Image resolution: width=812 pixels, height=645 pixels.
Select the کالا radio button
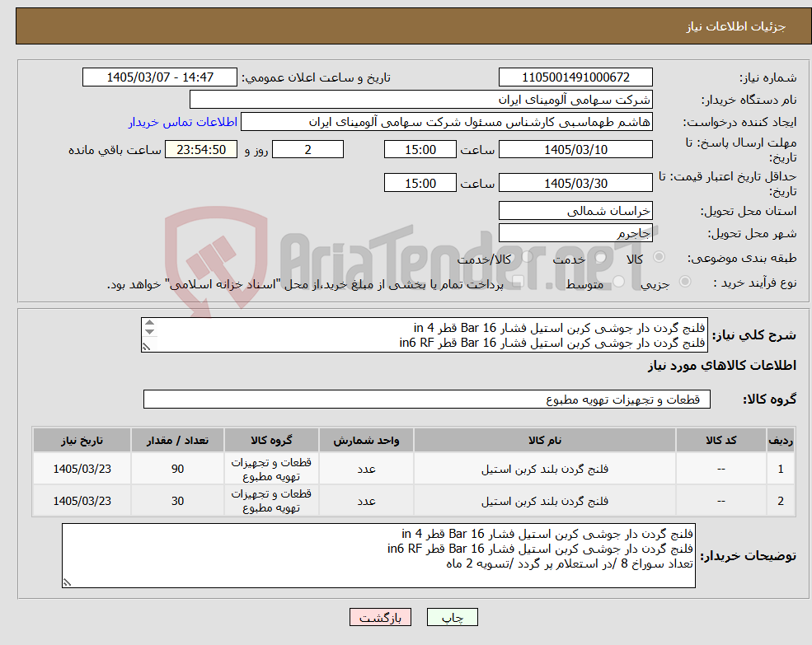(x=659, y=257)
